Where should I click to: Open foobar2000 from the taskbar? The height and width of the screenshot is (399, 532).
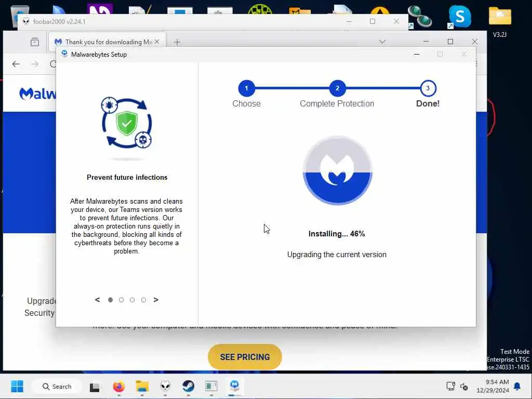tap(165, 386)
